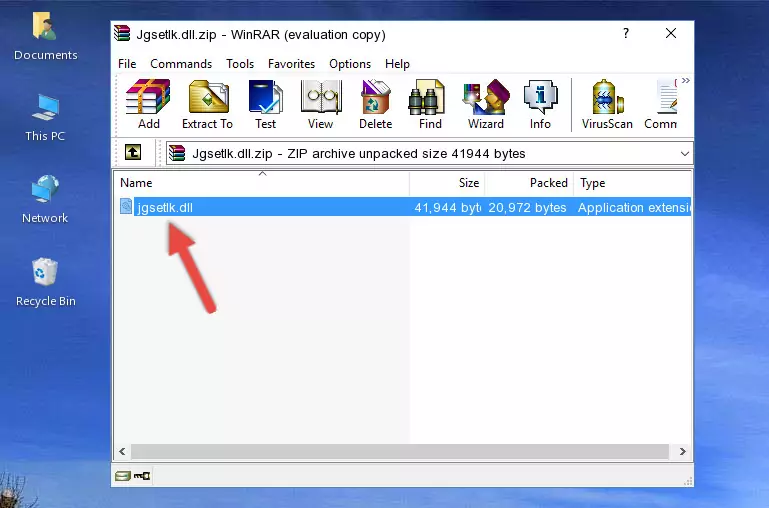Image resolution: width=769 pixels, height=508 pixels.
Task: Sort by the Size column header
Action: tap(447, 183)
